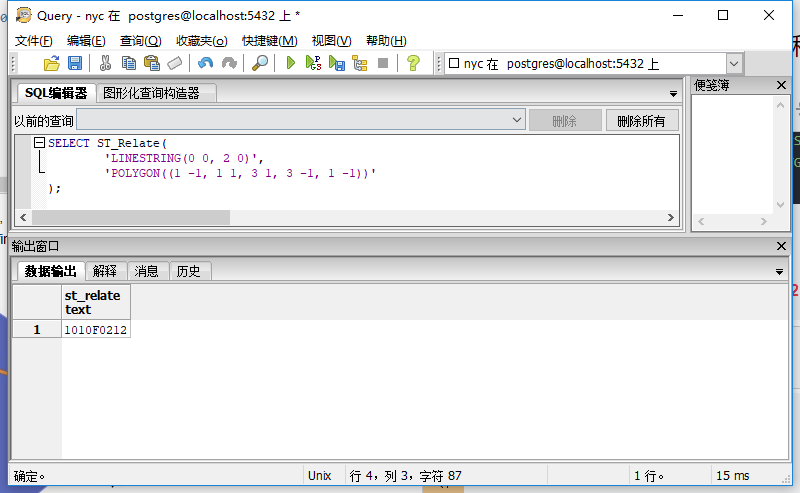Click the 删除 button
This screenshot has height=493, width=800.
[x=565, y=120]
